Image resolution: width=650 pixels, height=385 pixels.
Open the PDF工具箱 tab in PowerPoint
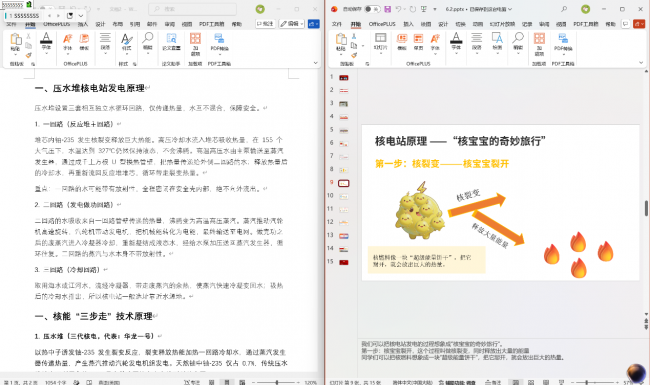[x=586, y=24]
